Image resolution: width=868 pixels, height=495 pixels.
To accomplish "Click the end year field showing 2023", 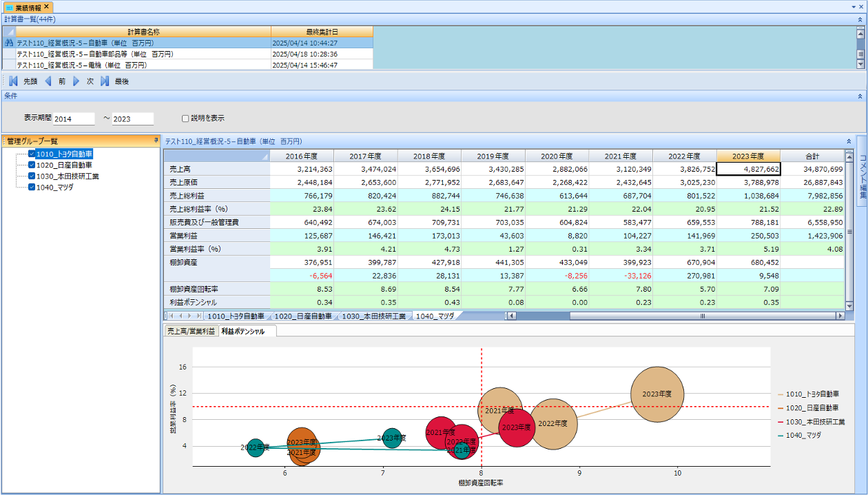I will (x=132, y=119).
